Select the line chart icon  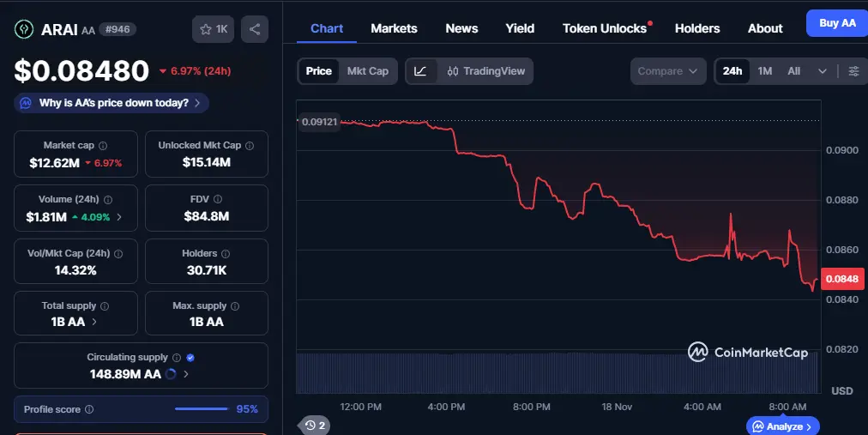coord(421,71)
